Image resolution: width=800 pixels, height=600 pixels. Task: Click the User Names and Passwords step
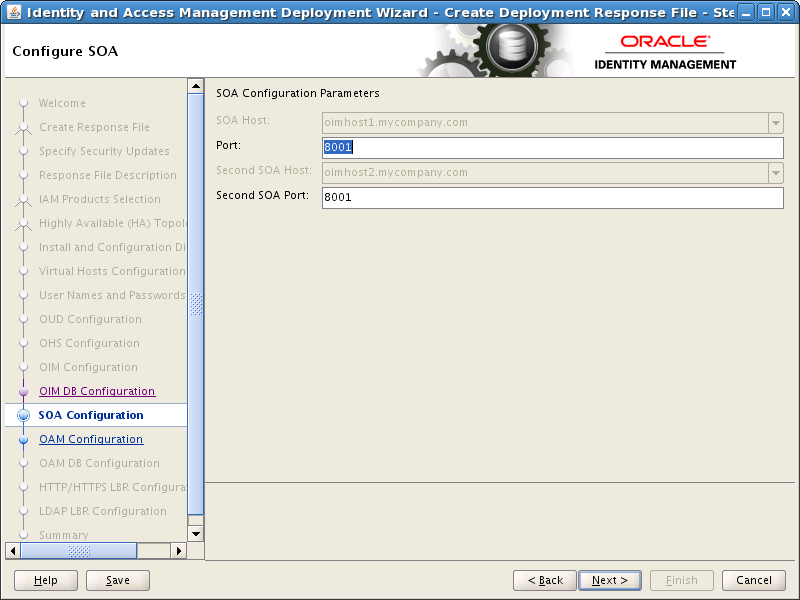click(112, 295)
